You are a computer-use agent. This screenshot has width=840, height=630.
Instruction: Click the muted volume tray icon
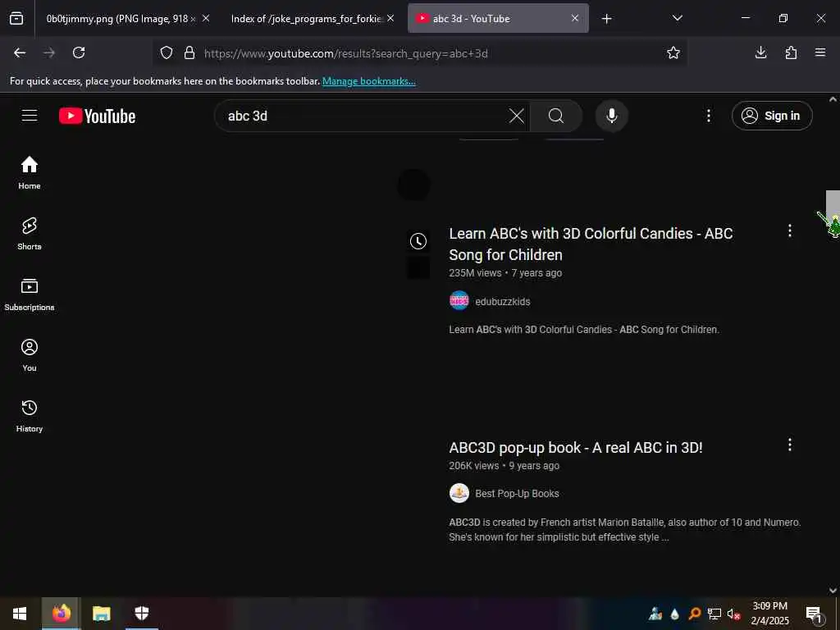click(733, 614)
